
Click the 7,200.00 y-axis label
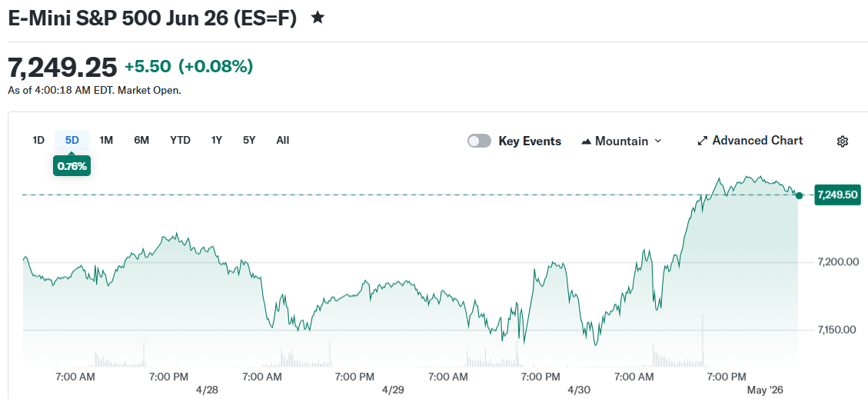click(839, 261)
